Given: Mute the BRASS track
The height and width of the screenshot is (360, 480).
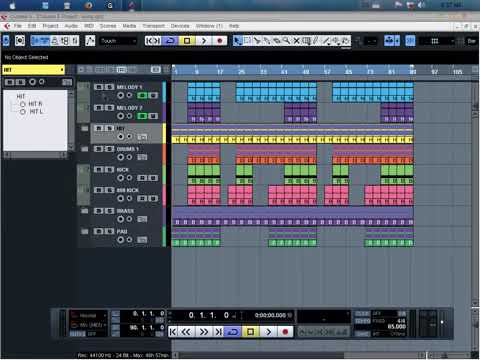Looking at the screenshot, I should coord(98,211).
